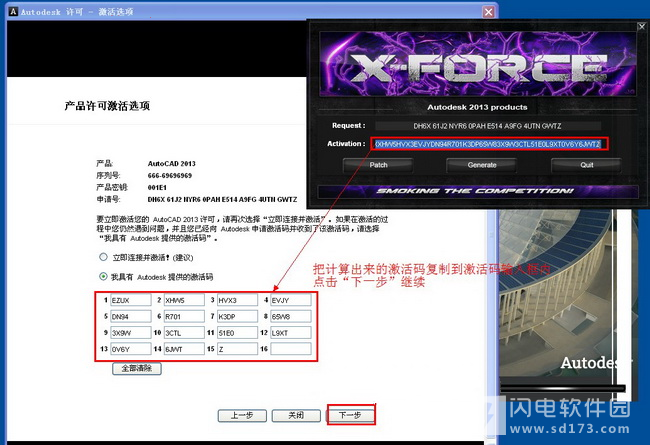The image size is (650, 445).
Task: Click the 产品许可激活选项 heading
Action: [107, 106]
